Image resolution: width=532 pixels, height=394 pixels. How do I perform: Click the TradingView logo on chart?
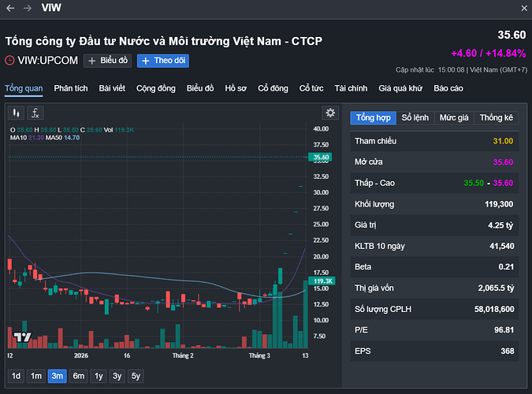point(22,337)
